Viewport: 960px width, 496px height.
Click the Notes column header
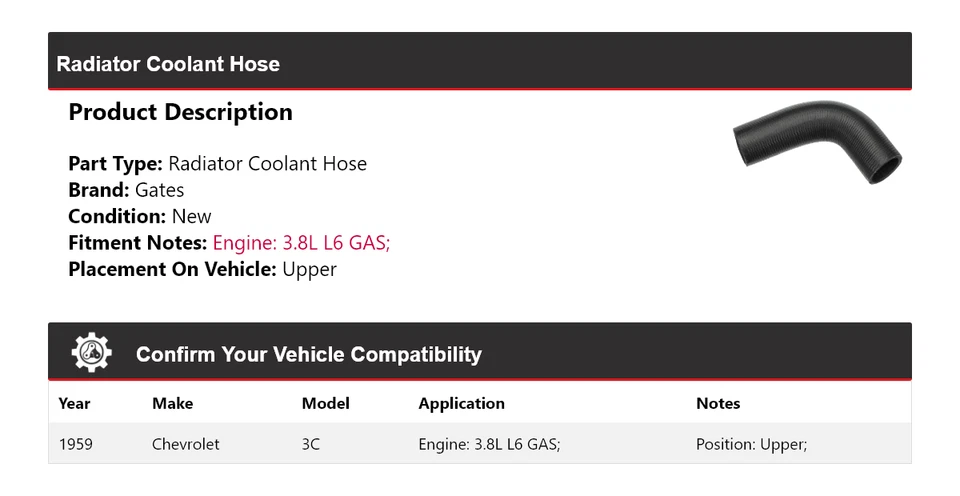point(717,404)
